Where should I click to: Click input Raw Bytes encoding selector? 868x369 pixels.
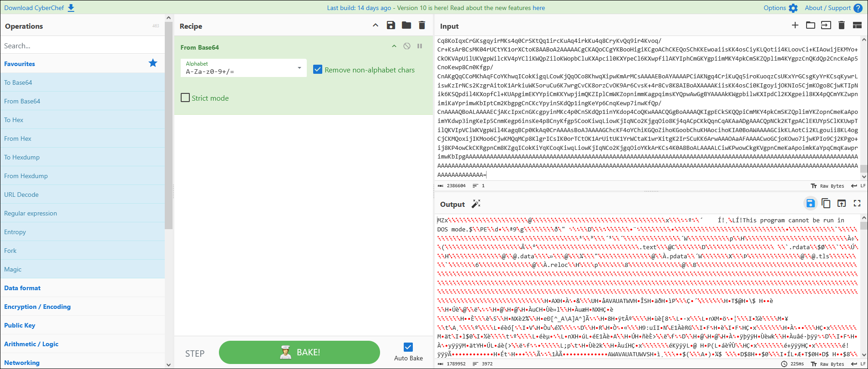[x=827, y=186]
